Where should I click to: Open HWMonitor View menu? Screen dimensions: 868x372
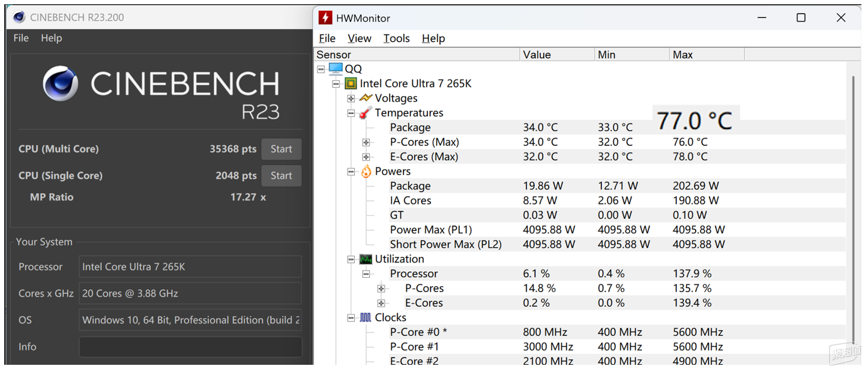click(x=360, y=38)
